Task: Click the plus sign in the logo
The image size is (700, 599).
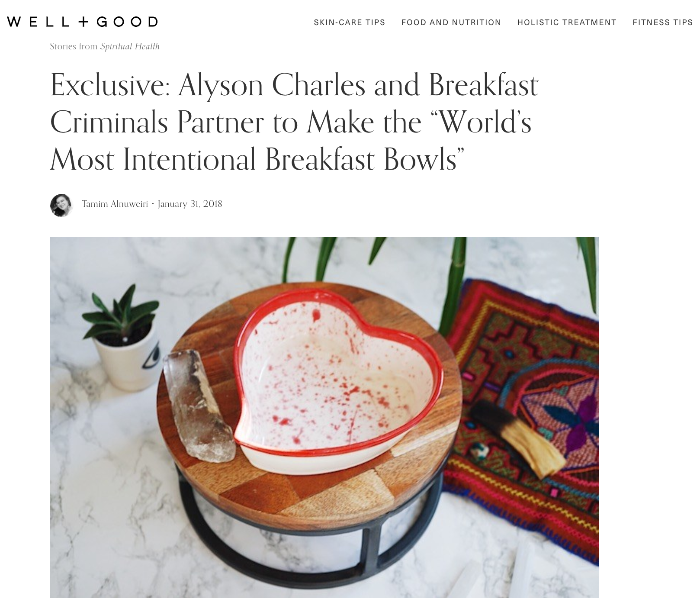Action: (x=83, y=22)
